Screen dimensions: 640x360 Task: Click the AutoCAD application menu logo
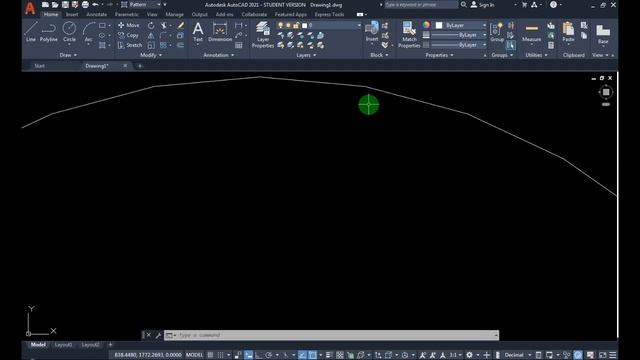[x=30, y=8]
